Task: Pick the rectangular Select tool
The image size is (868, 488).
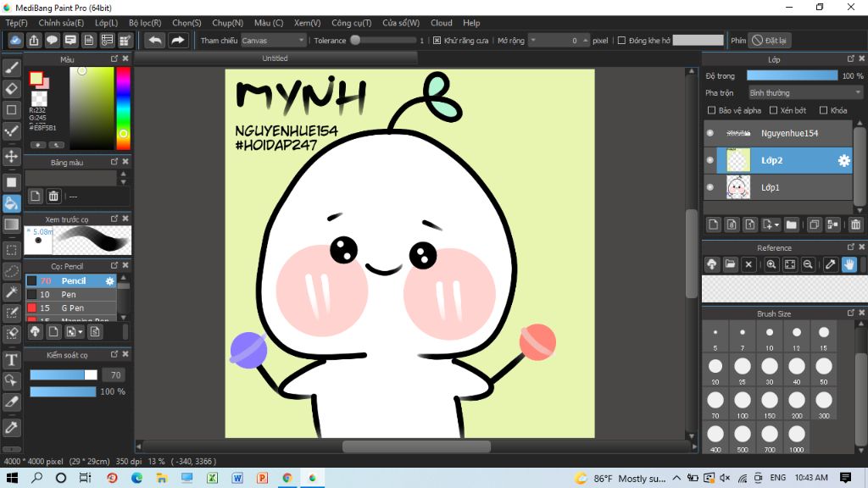Action: [x=12, y=250]
